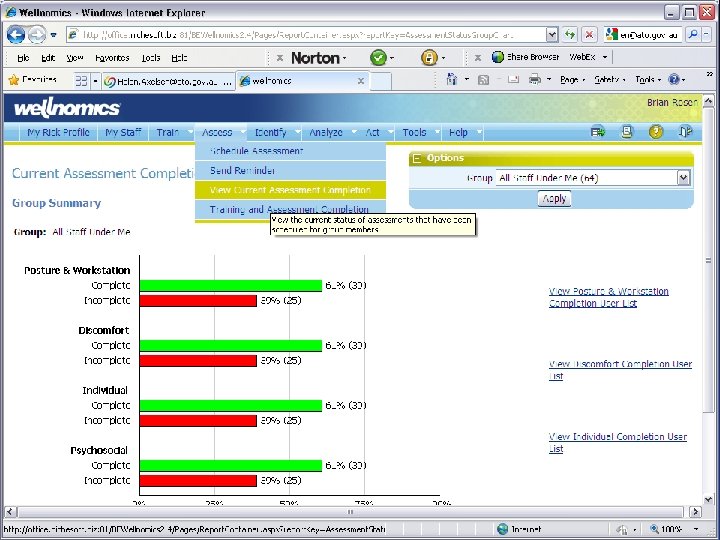Open the WebEx dropdown arrow

tap(605, 57)
